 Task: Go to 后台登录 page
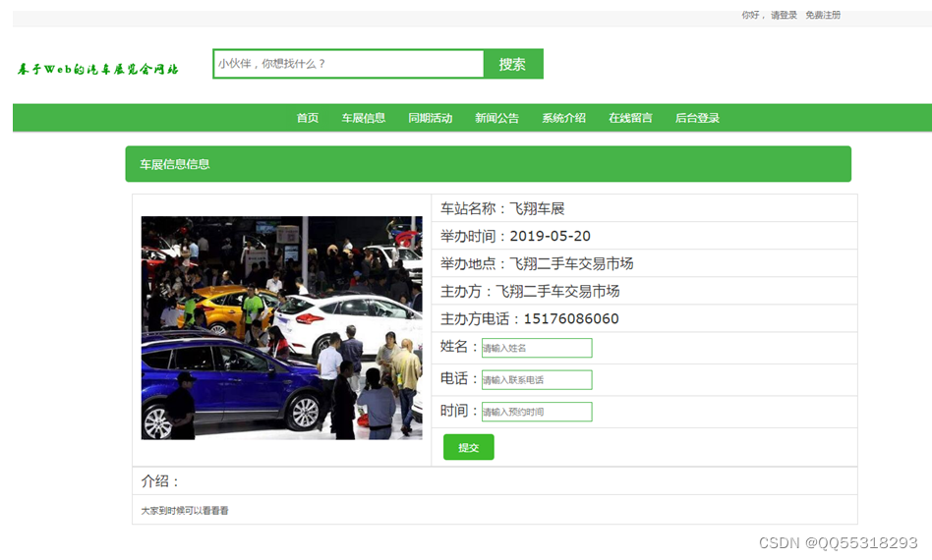pos(697,118)
